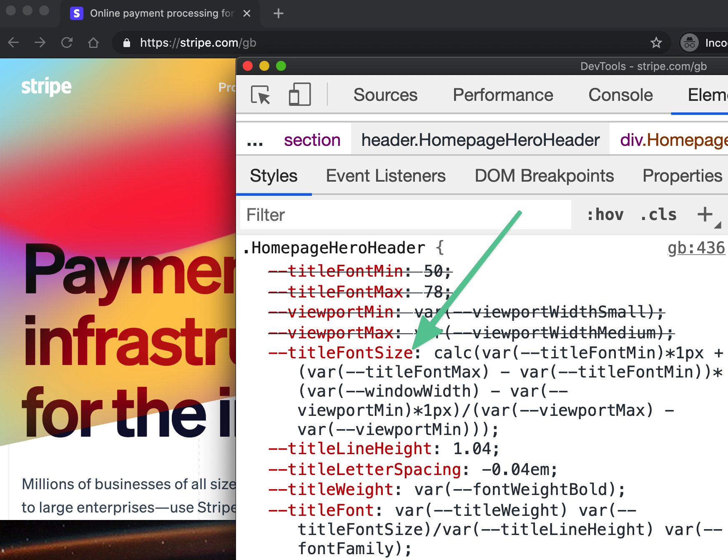The image size is (728, 560).
Task: Toggle the :hov element state panel
Action: [x=605, y=215]
